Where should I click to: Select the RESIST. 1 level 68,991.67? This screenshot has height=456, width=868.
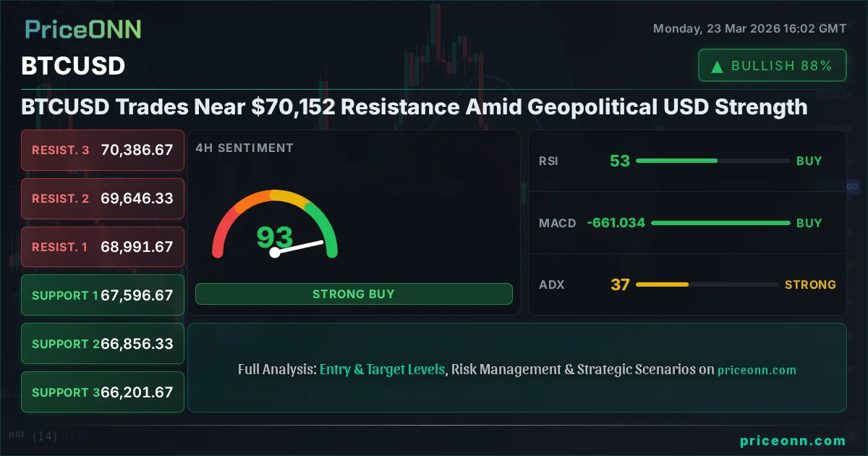(103, 247)
